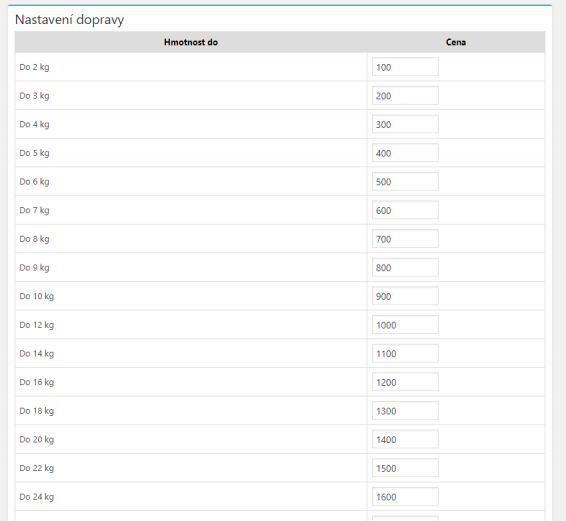Select the price input showing 200
Viewport: 566px width, 521px height.
click(405, 95)
